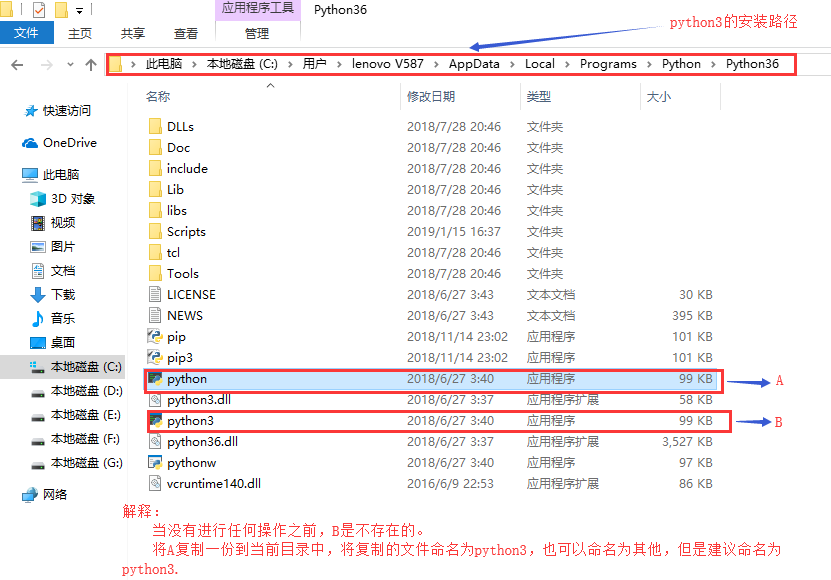Click the Back navigation arrow
Screen dimensions: 831x580
[17, 65]
